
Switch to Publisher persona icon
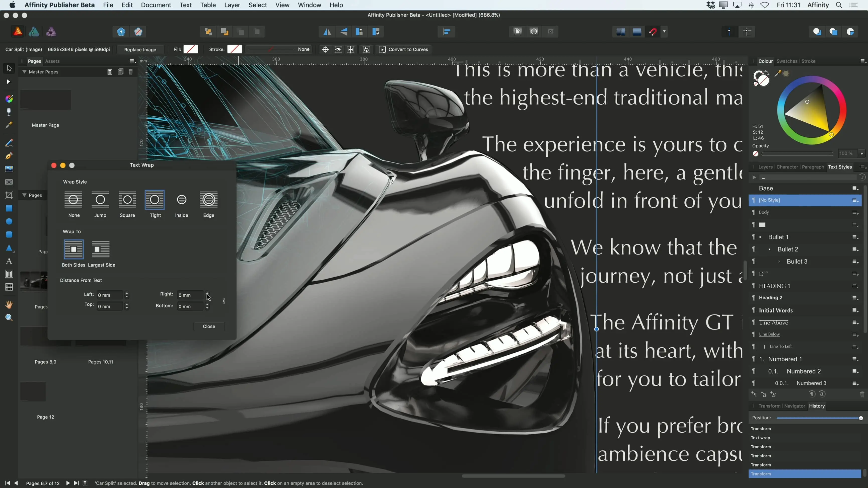pos(18,32)
